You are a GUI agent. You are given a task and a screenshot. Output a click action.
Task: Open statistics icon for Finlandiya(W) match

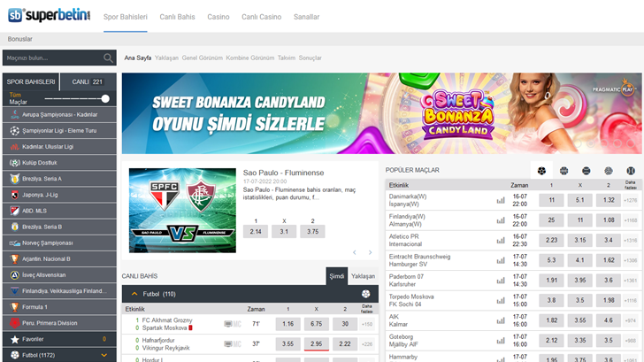tap(501, 220)
